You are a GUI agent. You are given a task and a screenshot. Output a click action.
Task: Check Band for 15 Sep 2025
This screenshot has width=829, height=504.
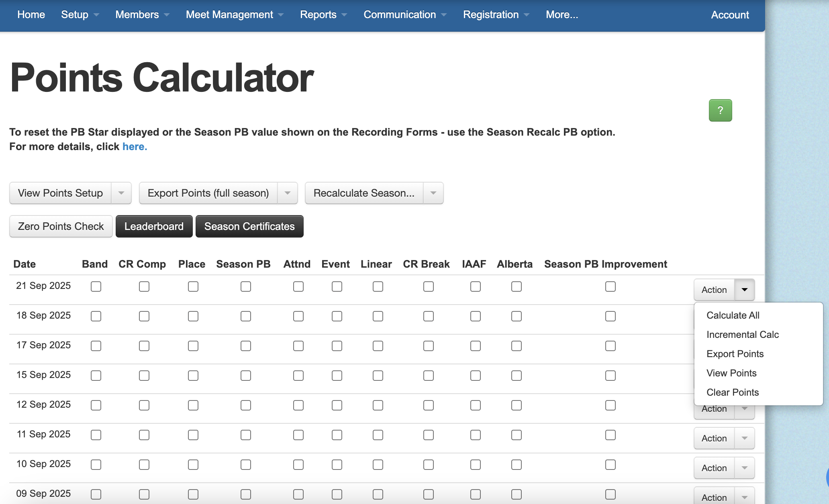[x=96, y=376]
